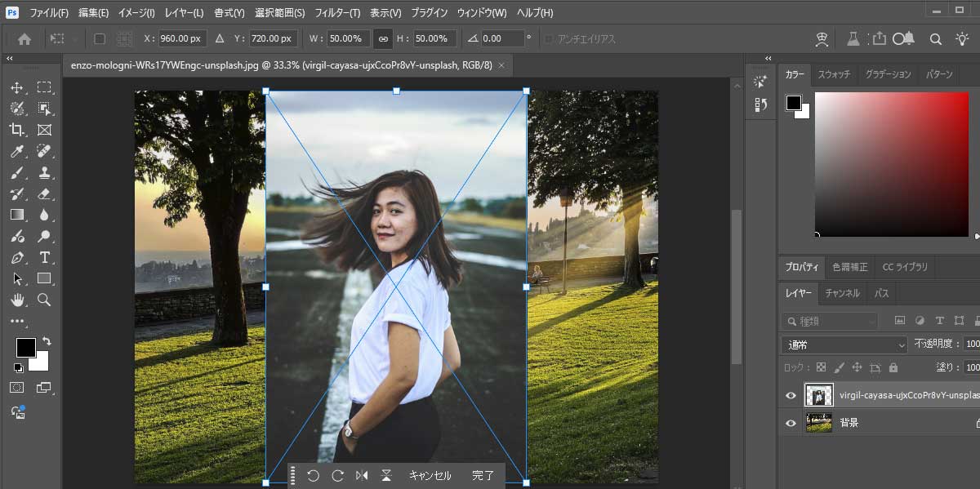This screenshot has width=980, height=489.
Task: Open the lightbulb Discover panel icon
Action: (x=964, y=38)
